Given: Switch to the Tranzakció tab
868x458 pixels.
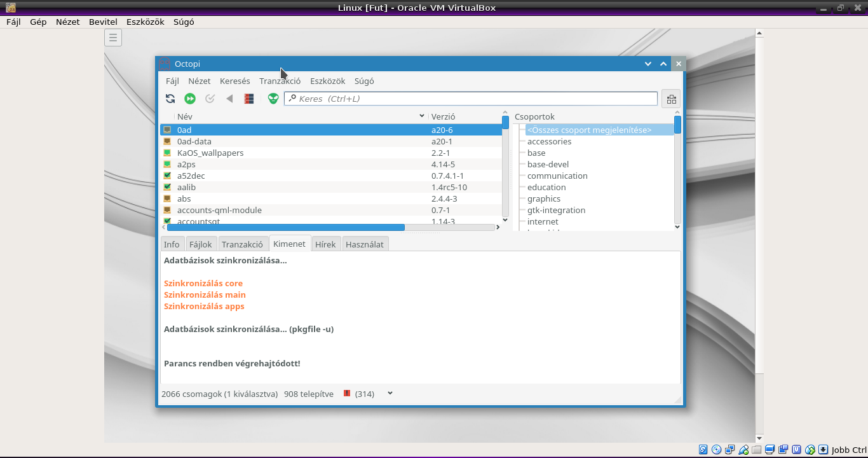Looking at the screenshot, I should coord(242,244).
